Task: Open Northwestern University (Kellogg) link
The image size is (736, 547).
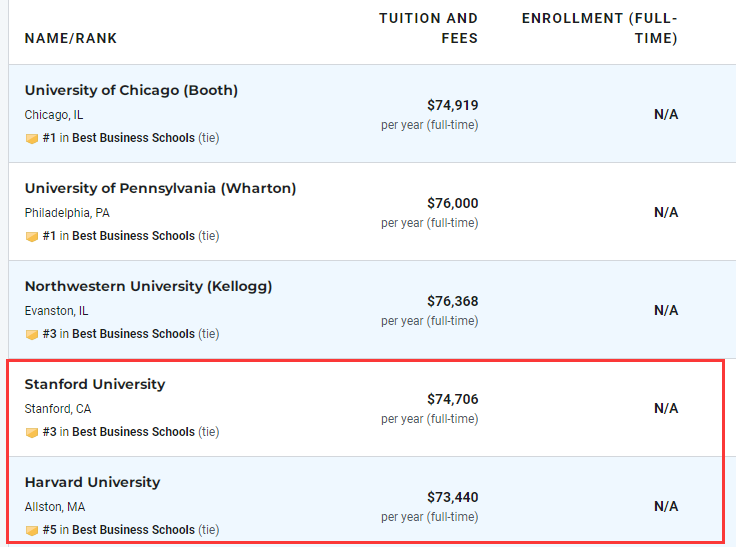Action: pos(148,286)
